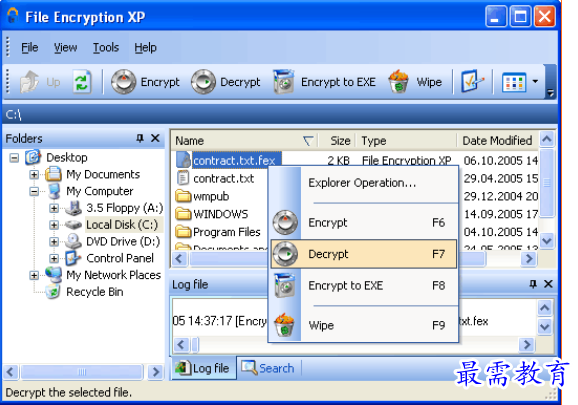The height and width of the screenshot is (405, 578).
Task: Close the Log file panel
Action: point(548,284)
